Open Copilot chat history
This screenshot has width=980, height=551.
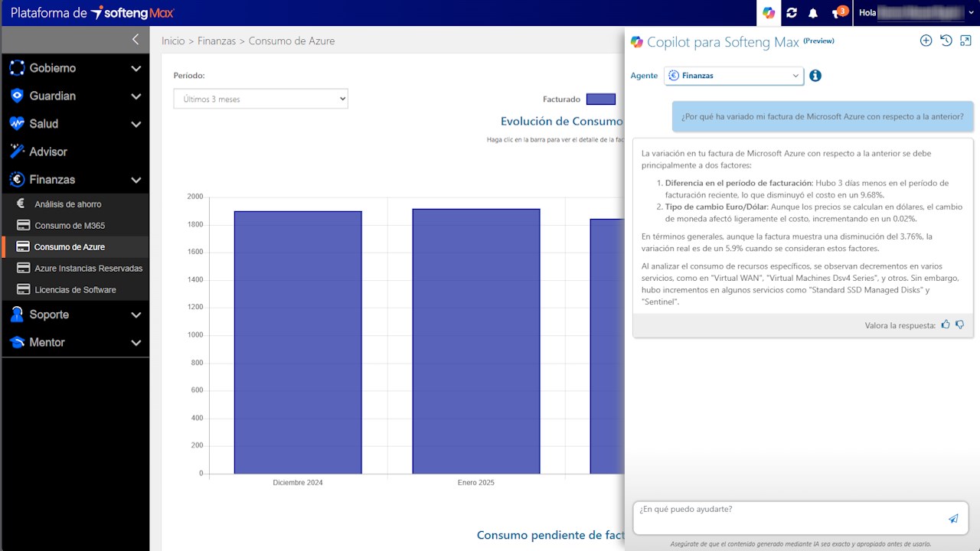946,41
